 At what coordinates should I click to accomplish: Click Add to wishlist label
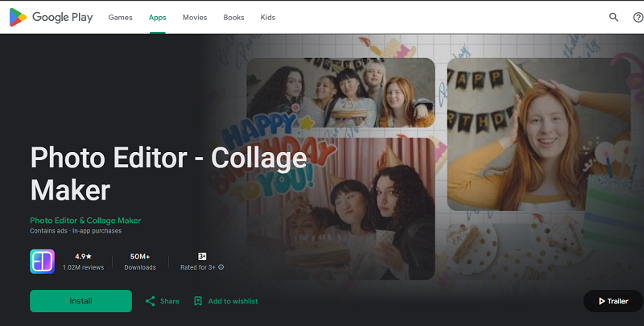click(x=233, y=301)
